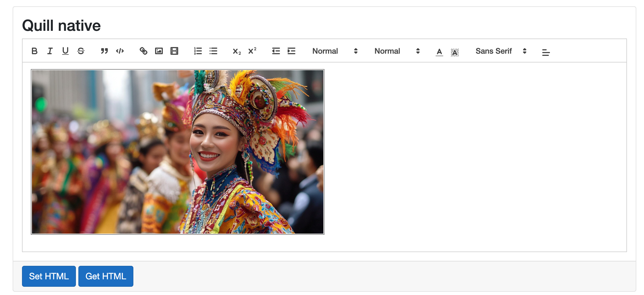Toggle the code block button
This screenshot has width=644, height=295.
click(120, 51)
